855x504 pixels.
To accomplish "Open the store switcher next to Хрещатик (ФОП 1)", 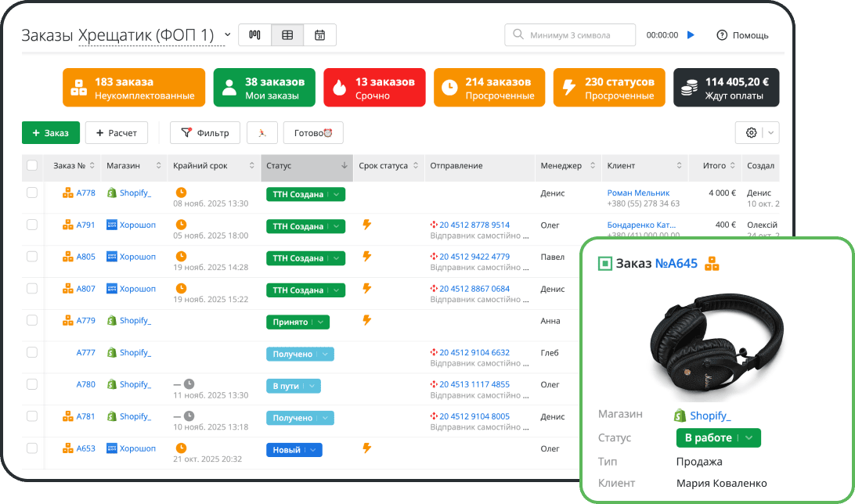I will coord(227,34).
